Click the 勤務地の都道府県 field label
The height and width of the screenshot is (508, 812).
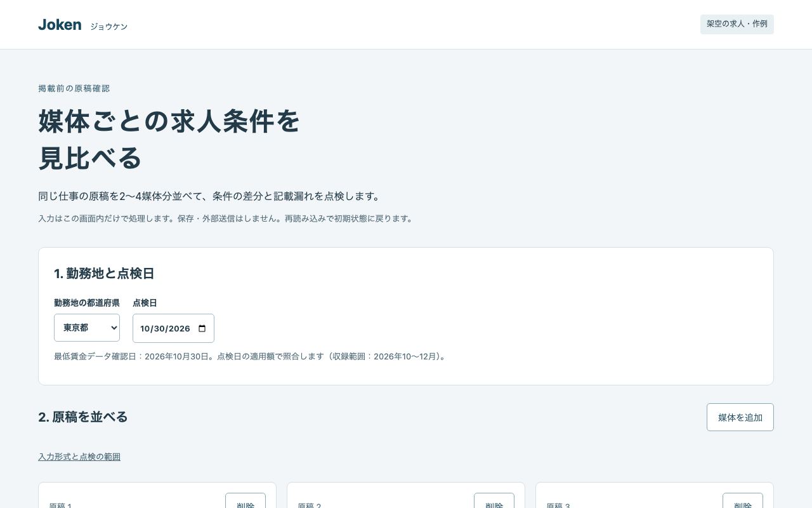(87, 303)
